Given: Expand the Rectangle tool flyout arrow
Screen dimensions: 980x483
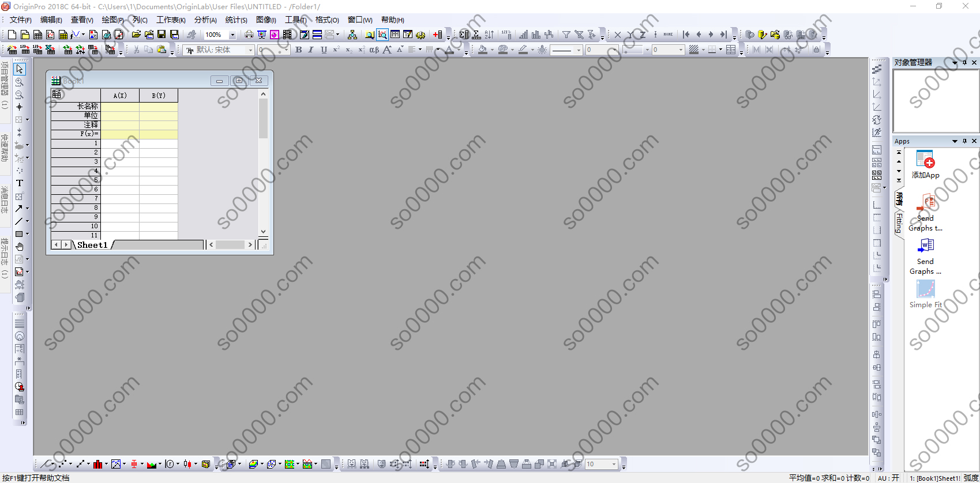Looking at the screenshot, I should (x=27, y=234).
